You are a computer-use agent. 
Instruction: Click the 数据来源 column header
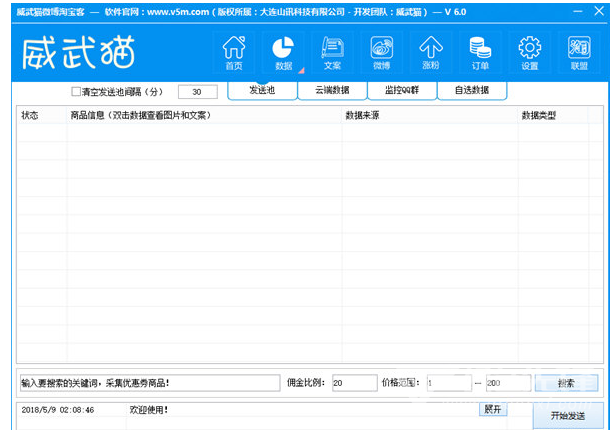click(430, 115)
